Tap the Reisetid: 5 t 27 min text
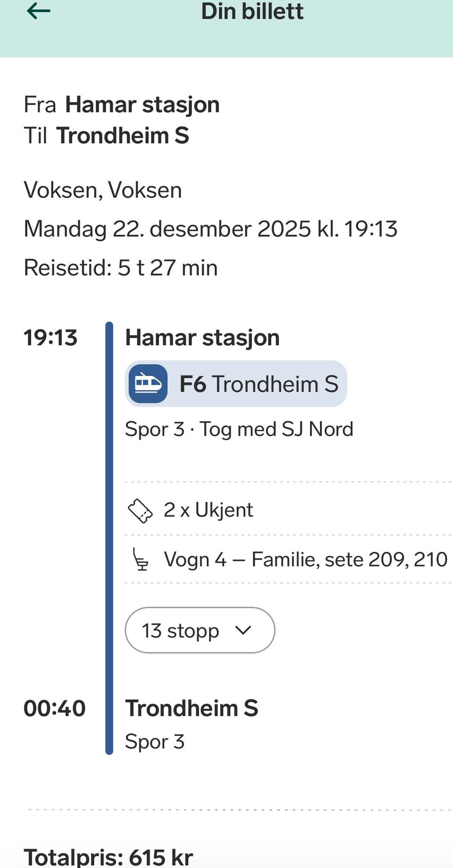Image resolution: width=453 pixels, height=868 pixels. [121, 267]
